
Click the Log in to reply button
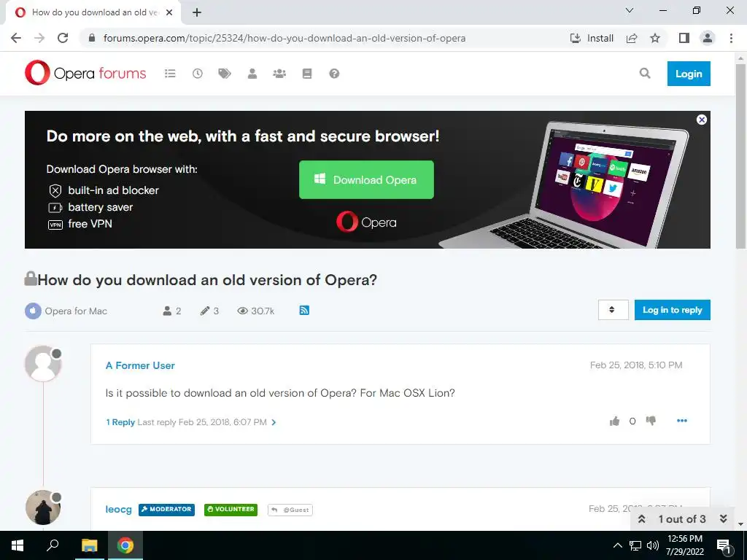pos(672,310)
